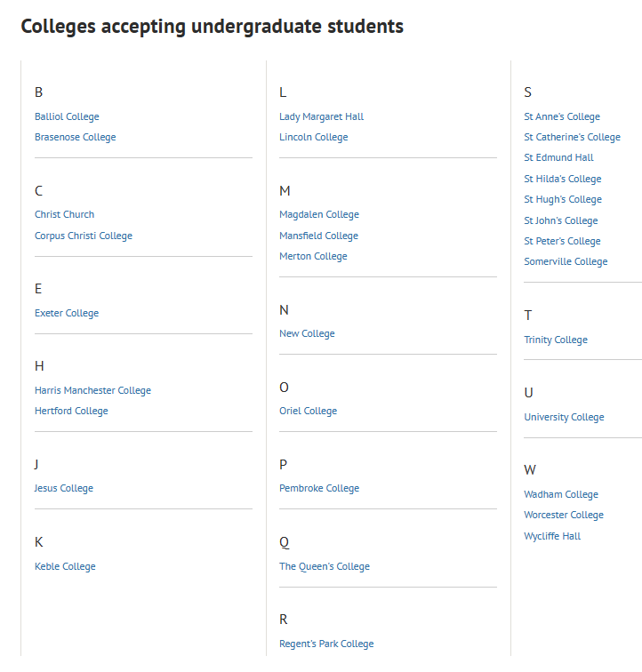Open Wycliffe Hall link

click(x=552, y=536)
